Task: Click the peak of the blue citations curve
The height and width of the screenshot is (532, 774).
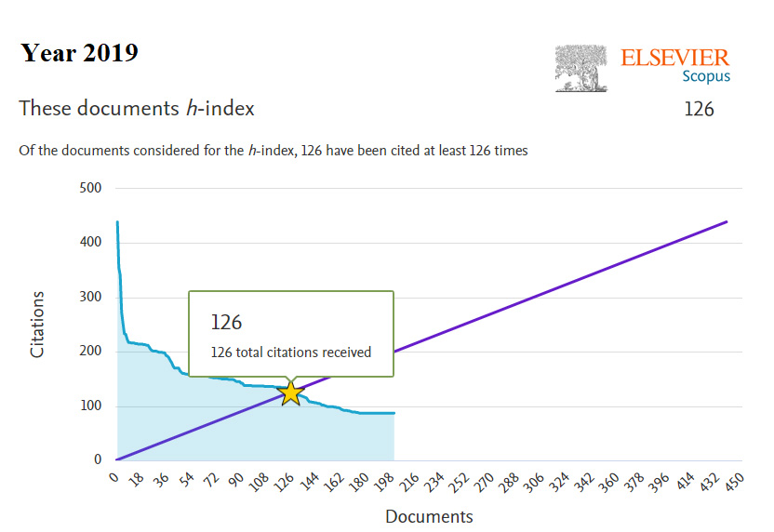Action: (117, 223)
